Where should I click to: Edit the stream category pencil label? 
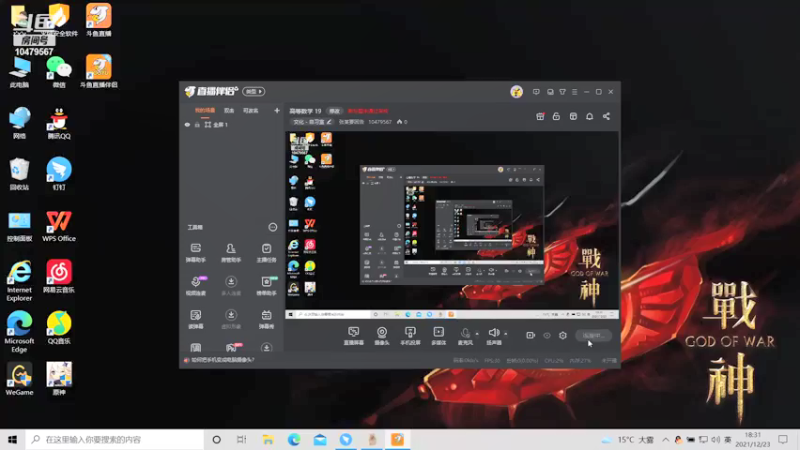click(312, 122)
